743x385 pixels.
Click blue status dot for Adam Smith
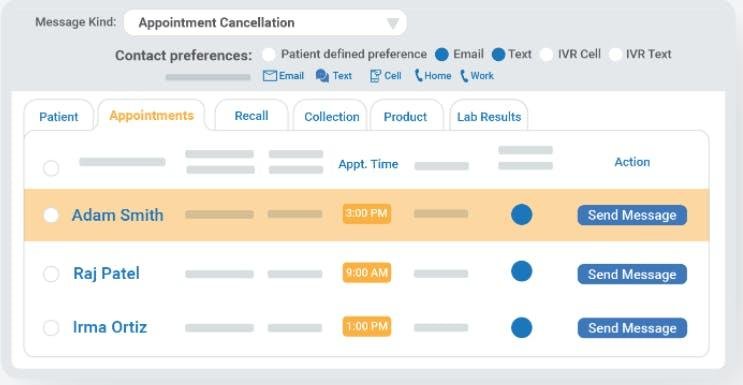click(x=522, y=215)
